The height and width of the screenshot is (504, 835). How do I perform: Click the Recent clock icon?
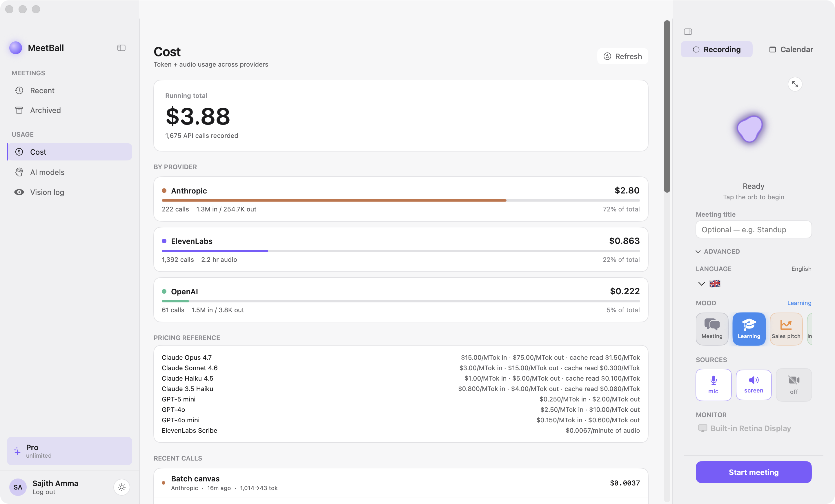(x=19, y=90)
